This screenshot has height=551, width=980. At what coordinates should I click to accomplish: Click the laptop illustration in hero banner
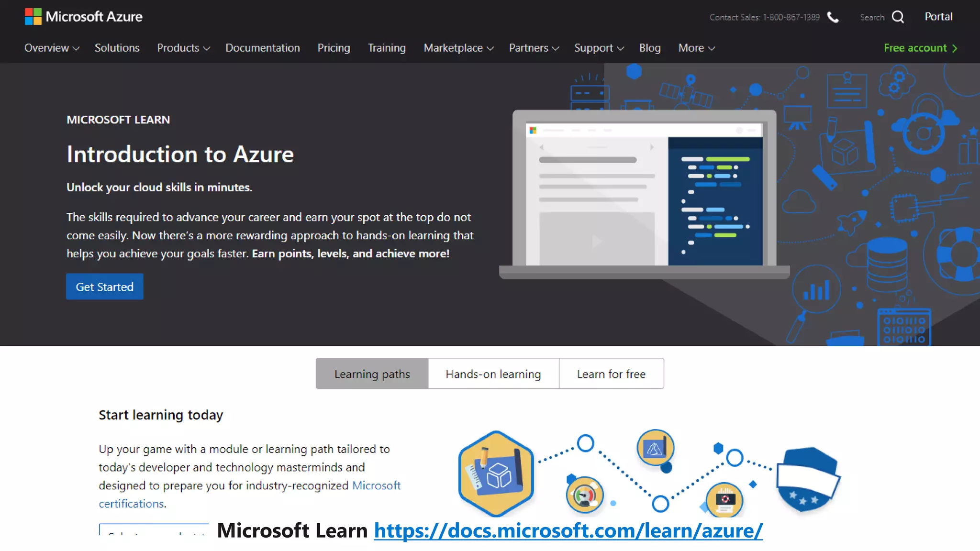pos(644,194)
